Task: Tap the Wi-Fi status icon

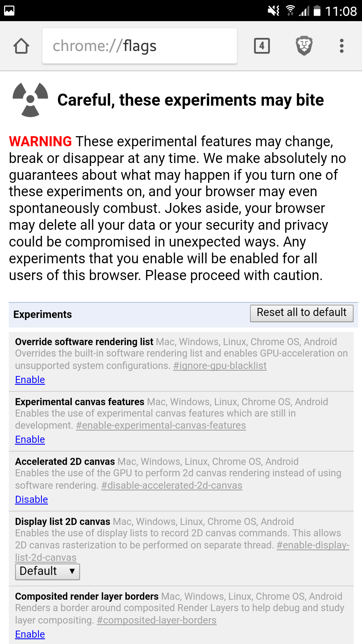Action: (x=290, y=11)
